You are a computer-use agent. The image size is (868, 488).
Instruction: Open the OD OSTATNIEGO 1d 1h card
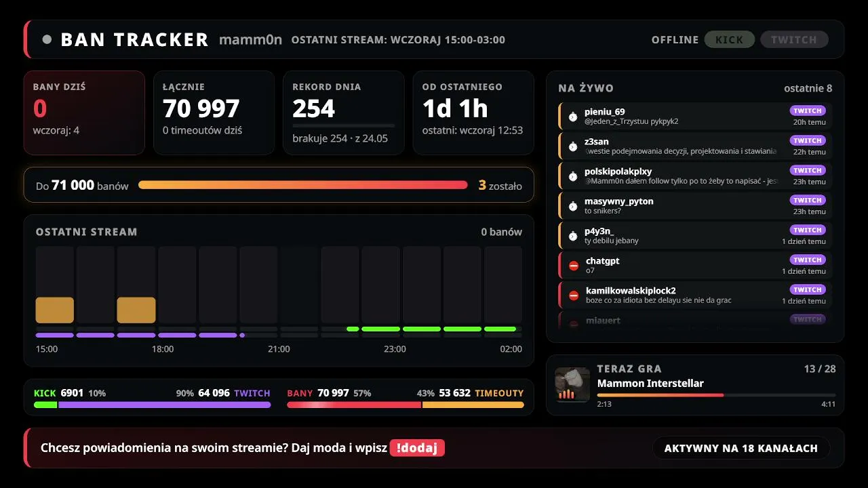tap(473, 113)
